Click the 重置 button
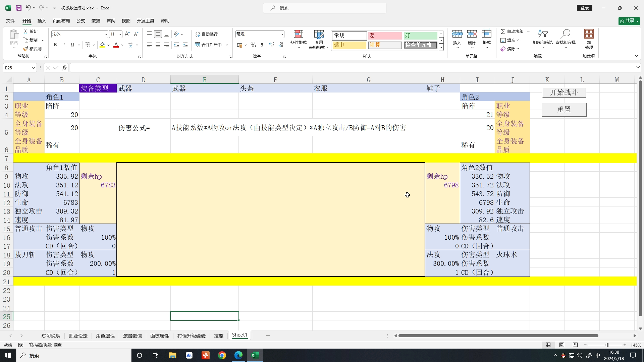The height and width of the screenshot is (362, 644). click(563, 109)
